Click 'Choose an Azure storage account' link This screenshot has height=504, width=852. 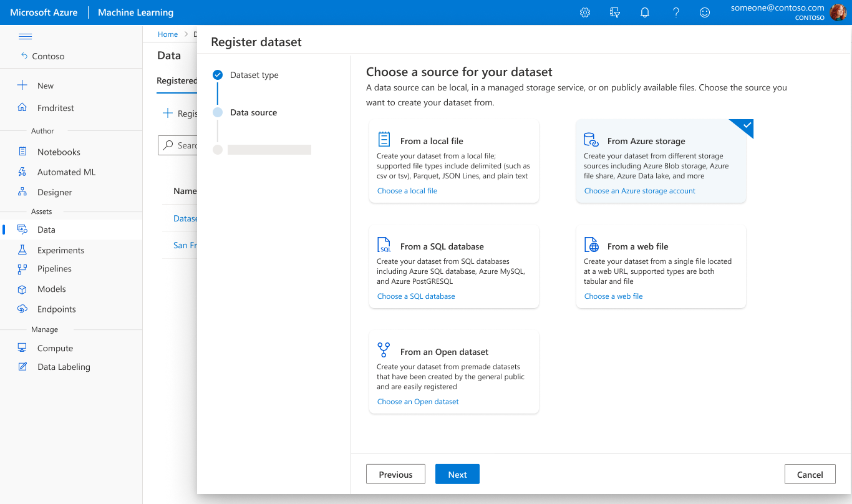[640, 190]
